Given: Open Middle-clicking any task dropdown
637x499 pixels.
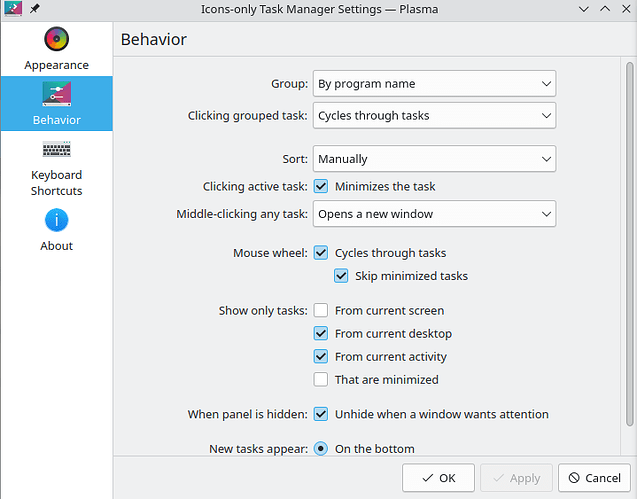Looking at the screenshot, I should [434, 214].
